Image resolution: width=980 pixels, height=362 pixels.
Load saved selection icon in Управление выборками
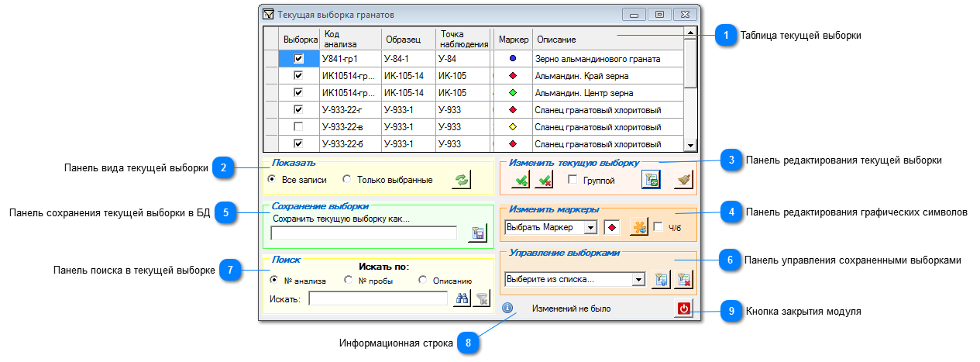pos(661,280)
